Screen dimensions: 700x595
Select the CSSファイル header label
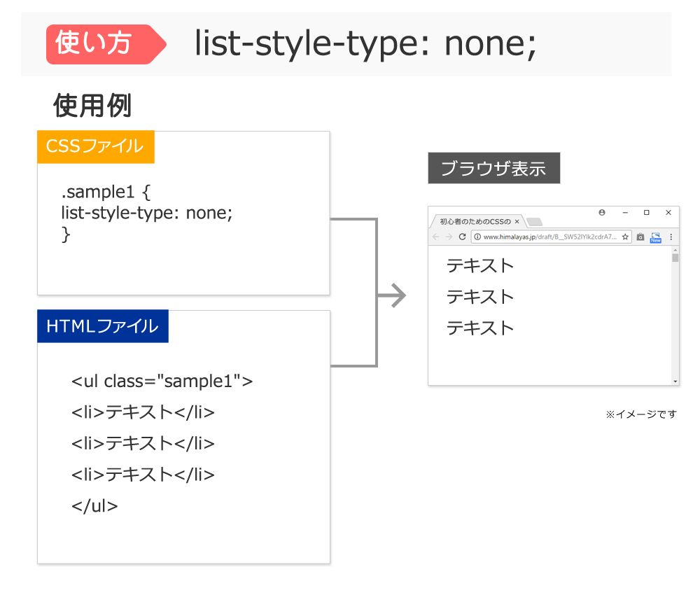point(95,146)
